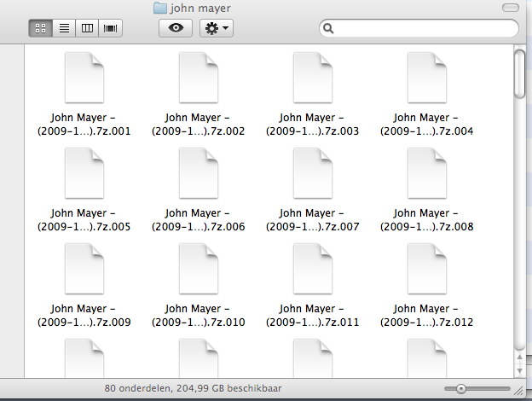Select file icon for 7z.005
532x401 pixels.
pos(84,173)
